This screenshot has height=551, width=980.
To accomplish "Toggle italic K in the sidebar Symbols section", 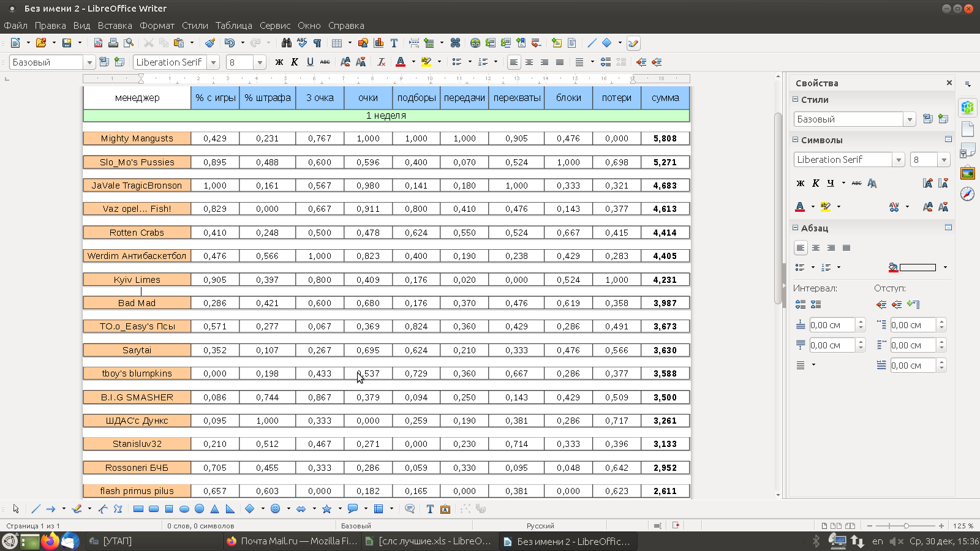I will [816, 183].
